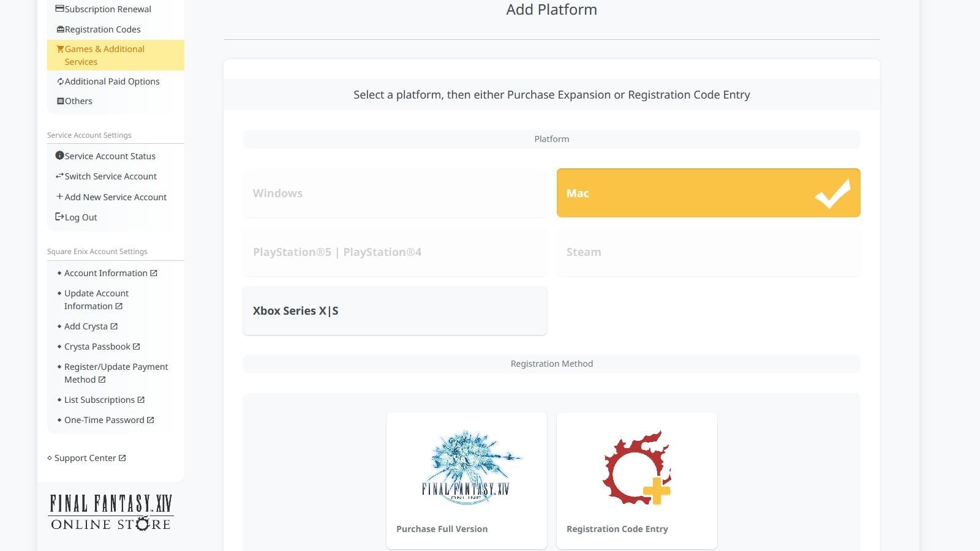The image size is (980, 551).
Task: Choose the Windows platform option
Action: tap(394, 193)
